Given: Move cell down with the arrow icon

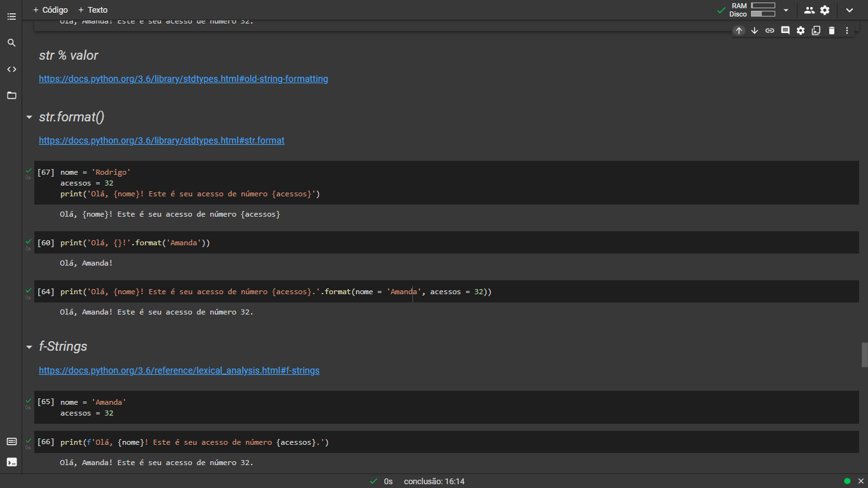Looking at the screenshot, I should (x=754, y=30).
